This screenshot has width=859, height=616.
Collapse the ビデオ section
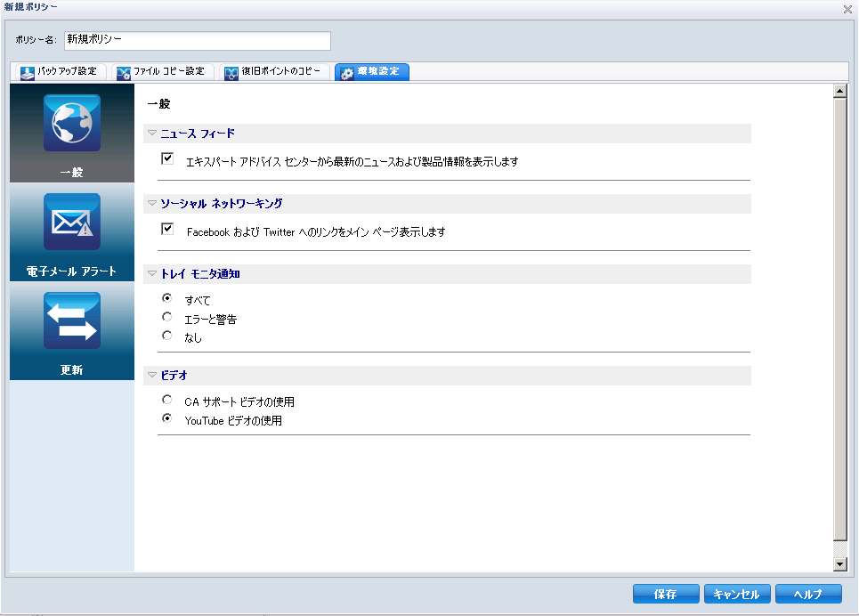pos(152,375)
